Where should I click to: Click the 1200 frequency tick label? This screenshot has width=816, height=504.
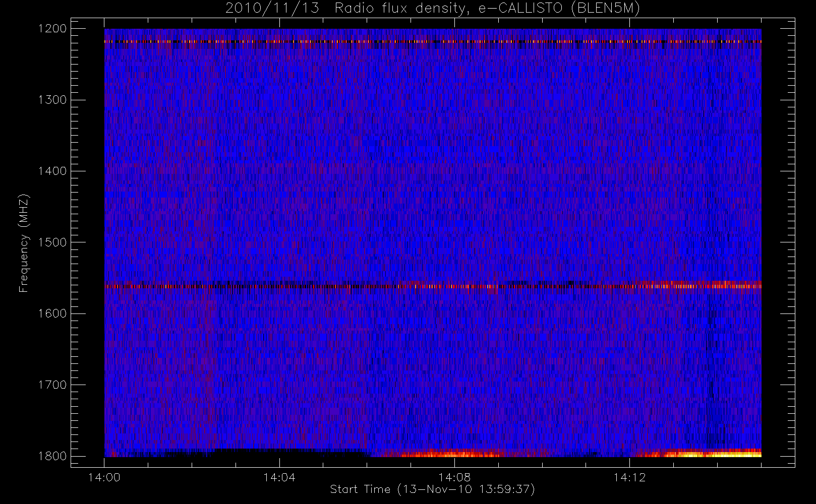tap(52, 29)
